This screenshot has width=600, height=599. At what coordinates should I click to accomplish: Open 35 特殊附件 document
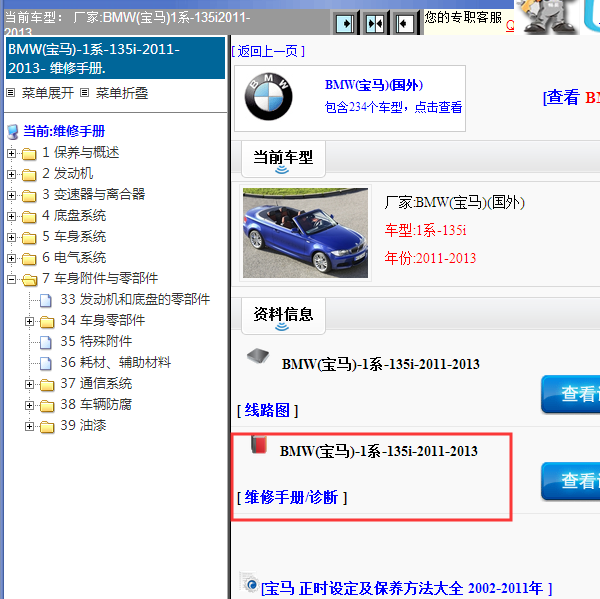(x=96, y=341)
